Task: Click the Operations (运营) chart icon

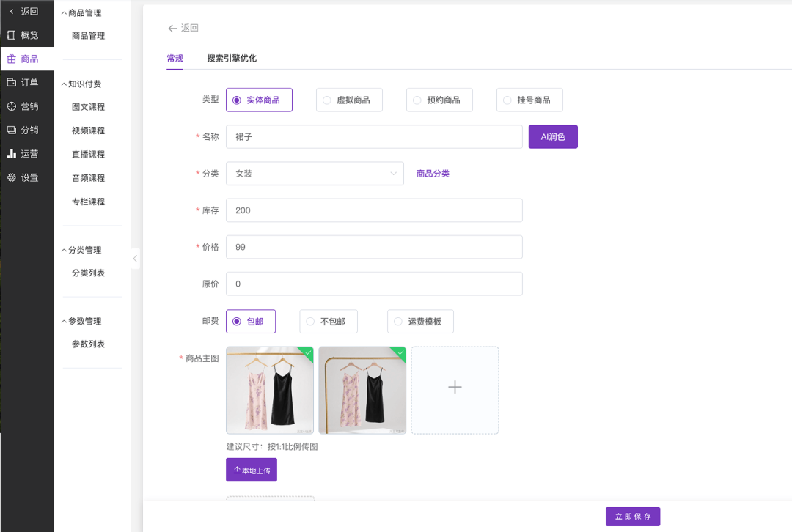Action: [12, 154]
